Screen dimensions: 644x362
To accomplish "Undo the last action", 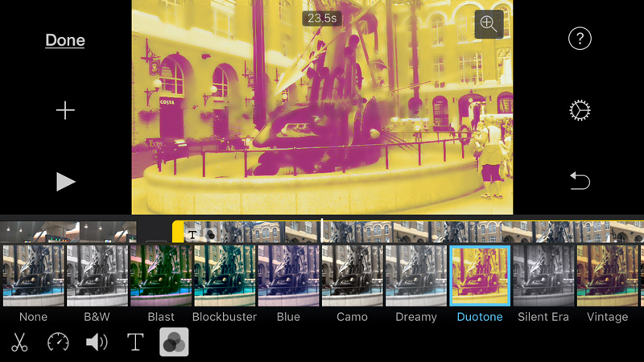I will point(580,181).
